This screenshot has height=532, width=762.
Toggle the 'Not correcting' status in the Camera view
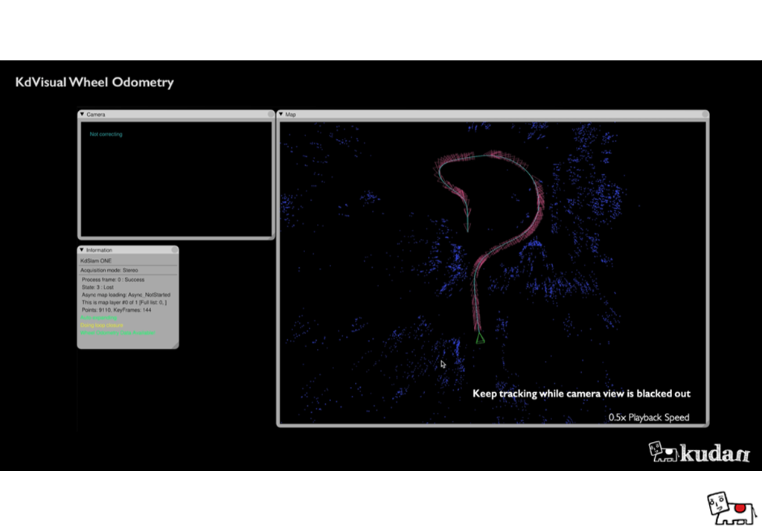tap(108, 134)
